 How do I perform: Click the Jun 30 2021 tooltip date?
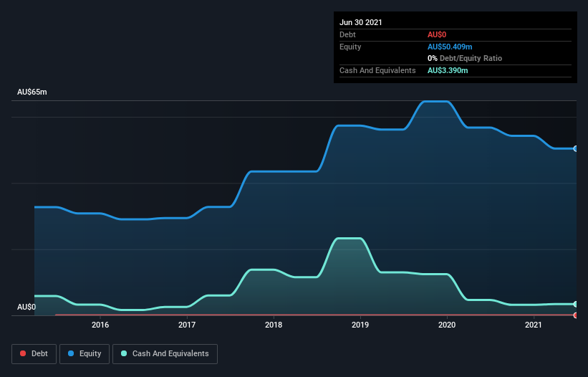click(361, 22)
